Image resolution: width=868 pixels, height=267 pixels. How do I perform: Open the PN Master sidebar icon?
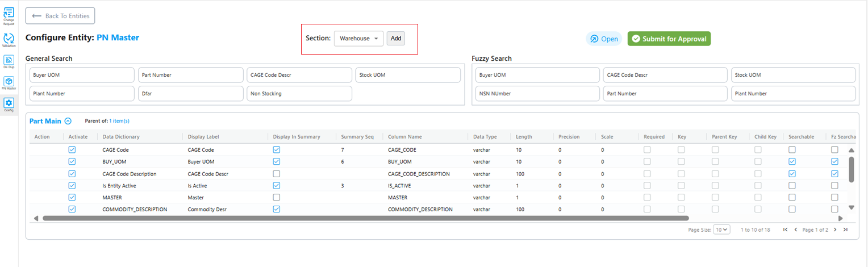(x=9, y=83)
